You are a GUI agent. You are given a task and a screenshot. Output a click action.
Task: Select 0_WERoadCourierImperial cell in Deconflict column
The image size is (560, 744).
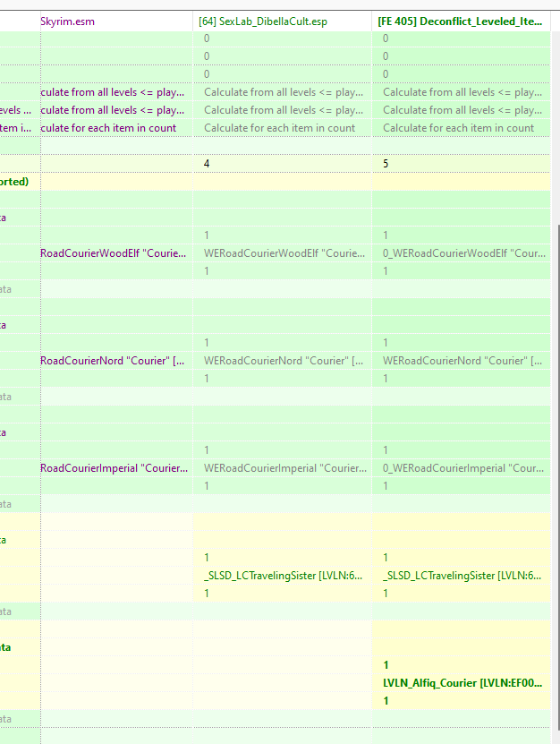coord(461,468)
